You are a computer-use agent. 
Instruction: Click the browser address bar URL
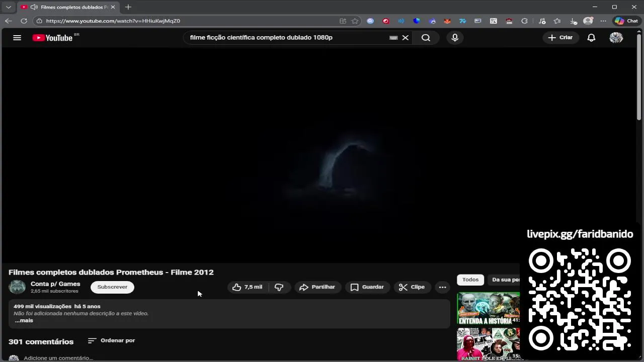tap(113, 21)
